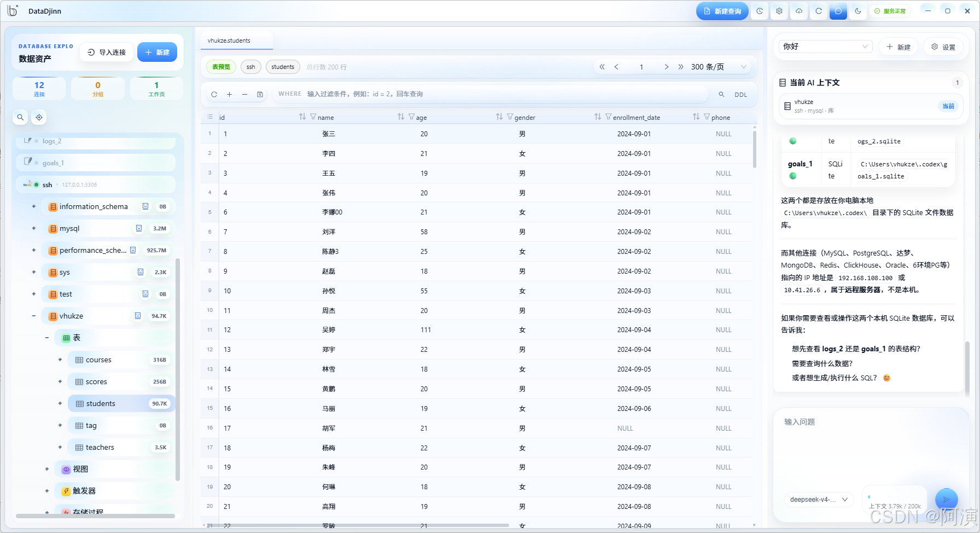
Task: Expand the courses table node
Action: (60, 360)
